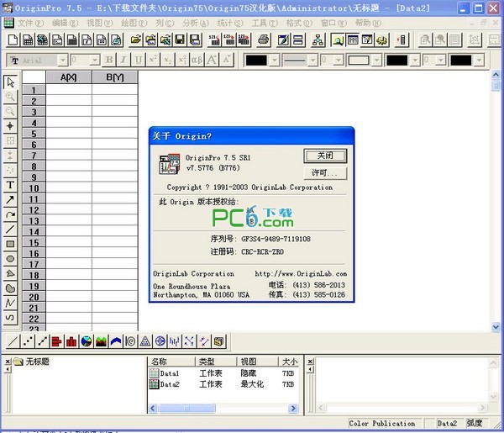504x433 pixels.
Task: Select row header 10 in worksheet
Action: (x=34, y=188)
